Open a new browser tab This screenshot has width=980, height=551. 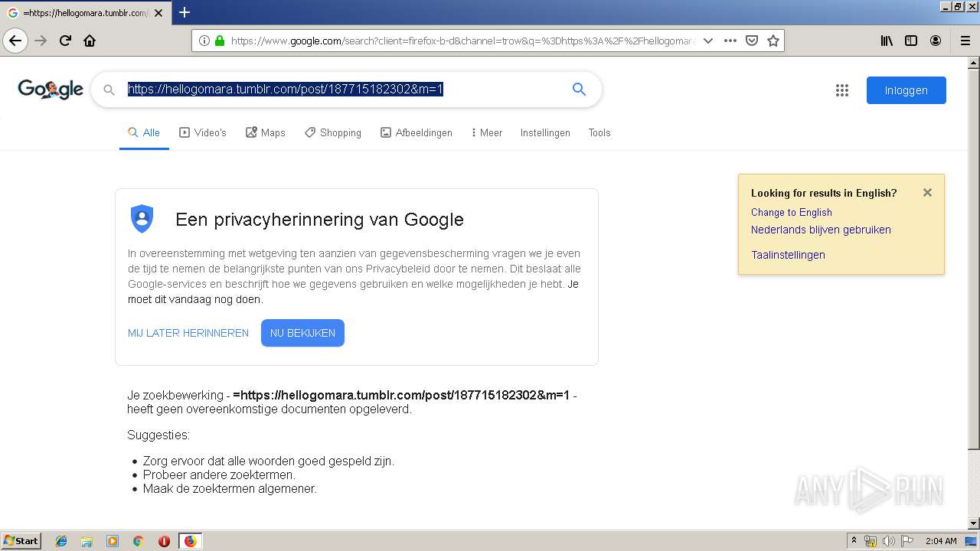(185, 12)
